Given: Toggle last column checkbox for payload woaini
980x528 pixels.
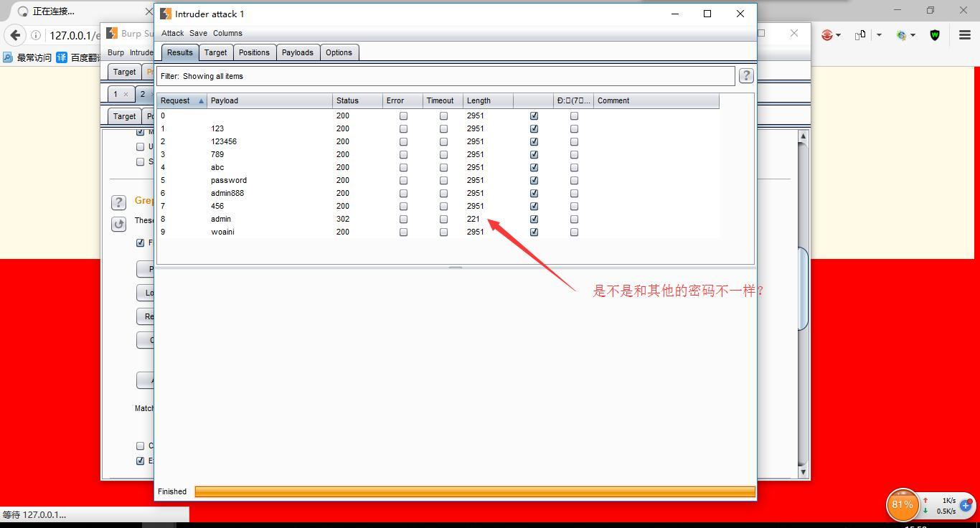Looking at the screenshot, I should pyautogui.click(x=574, y=232).
